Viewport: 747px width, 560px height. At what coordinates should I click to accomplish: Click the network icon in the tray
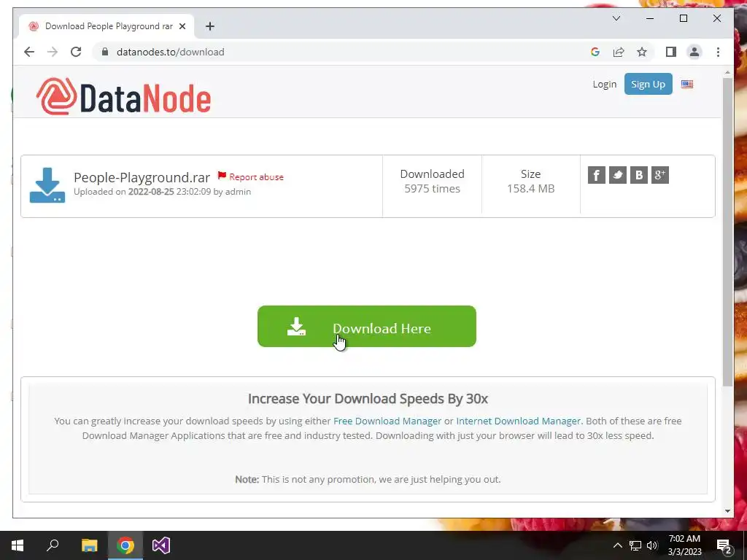635,545
